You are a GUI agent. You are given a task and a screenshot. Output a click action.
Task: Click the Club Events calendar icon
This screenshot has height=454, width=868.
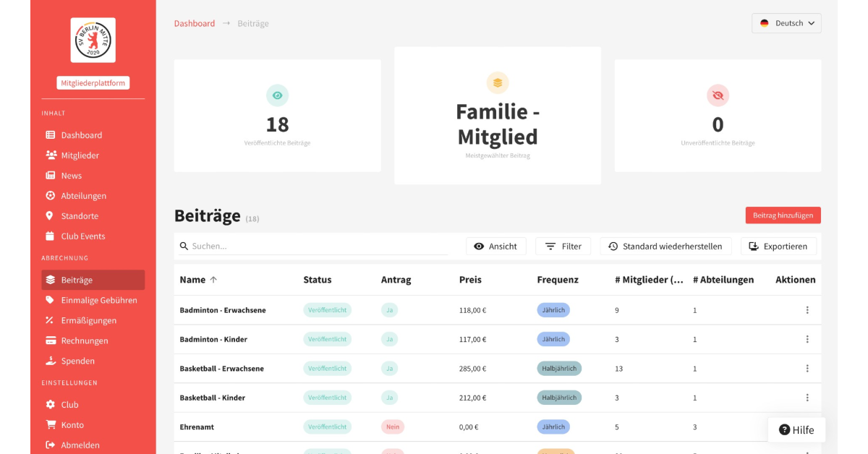point(50,236)
